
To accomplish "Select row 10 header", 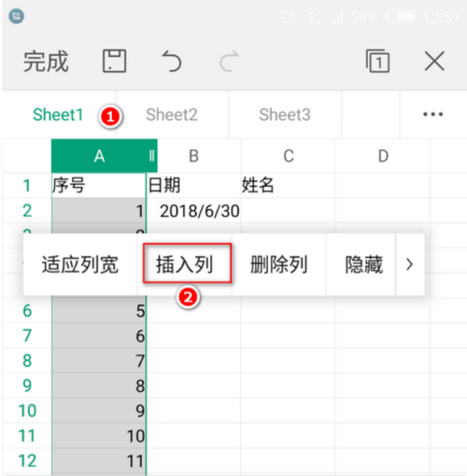I will coord(27,411).
